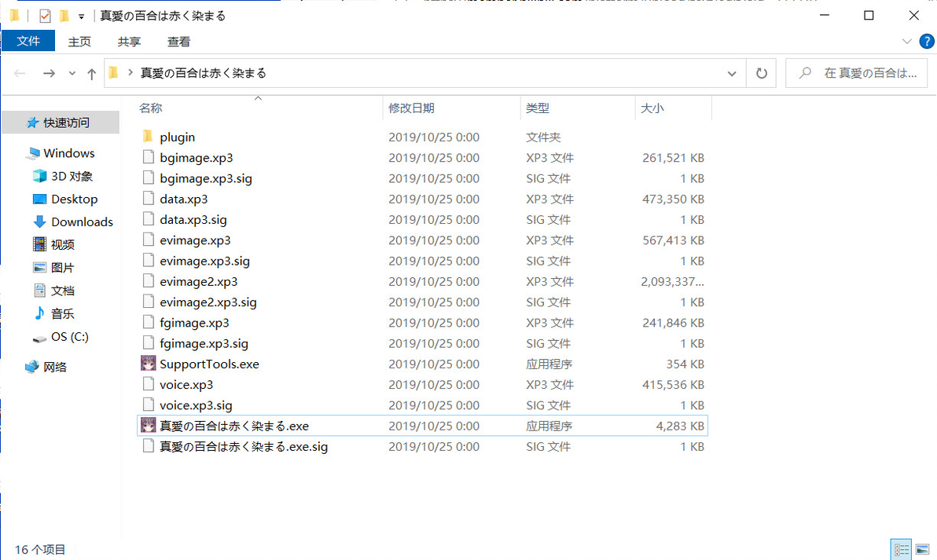Expand the ribbon using the chevron
Screen dimensions: 937x560
[906, 41]
